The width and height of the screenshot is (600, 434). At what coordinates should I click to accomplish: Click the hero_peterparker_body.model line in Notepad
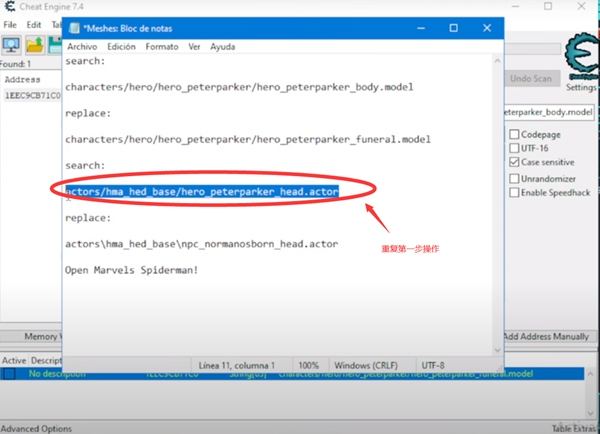(x=239, y=87)
